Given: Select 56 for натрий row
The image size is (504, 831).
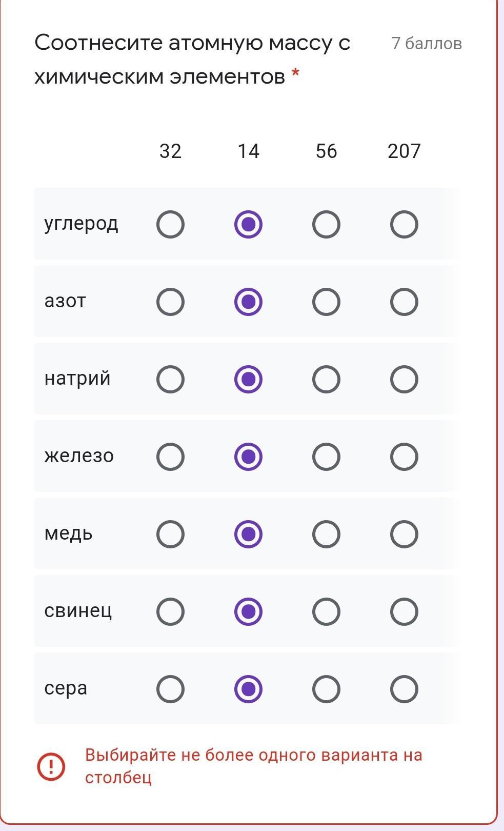Looking at the screenshot, I should [326, 380].
